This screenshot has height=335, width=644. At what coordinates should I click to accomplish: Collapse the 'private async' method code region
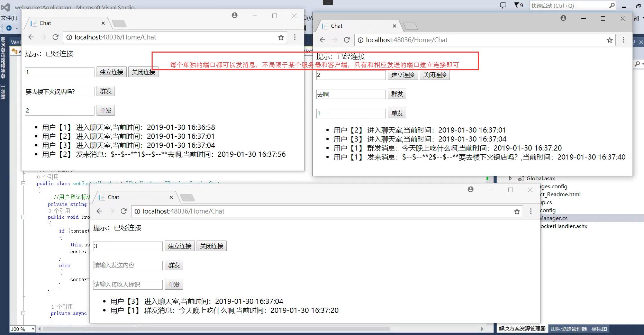tap(23, 313)
